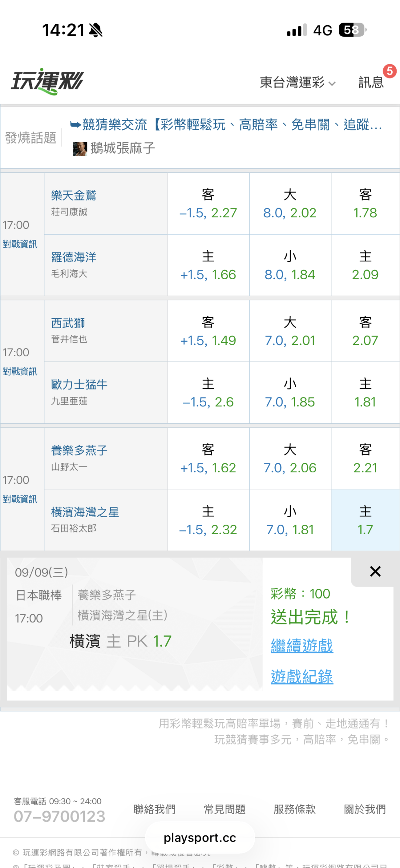Image resolution: width=400 pixels, height=868 pixels.
Task: Open the 鵝城張麻子 avatar thumbnail
Action: point(80,148)
